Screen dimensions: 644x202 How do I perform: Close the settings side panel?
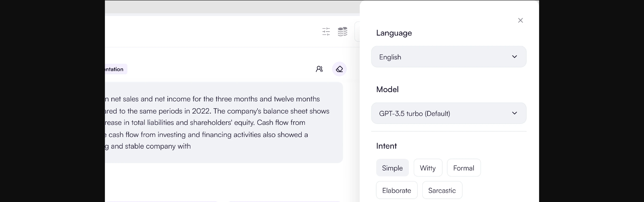[x=520, y=20]
